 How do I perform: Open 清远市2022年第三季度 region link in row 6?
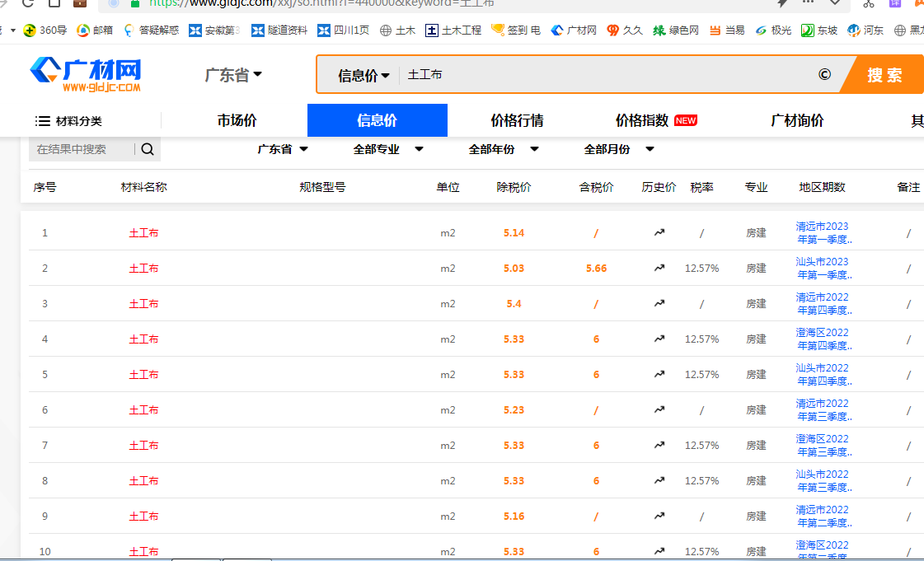823,409
